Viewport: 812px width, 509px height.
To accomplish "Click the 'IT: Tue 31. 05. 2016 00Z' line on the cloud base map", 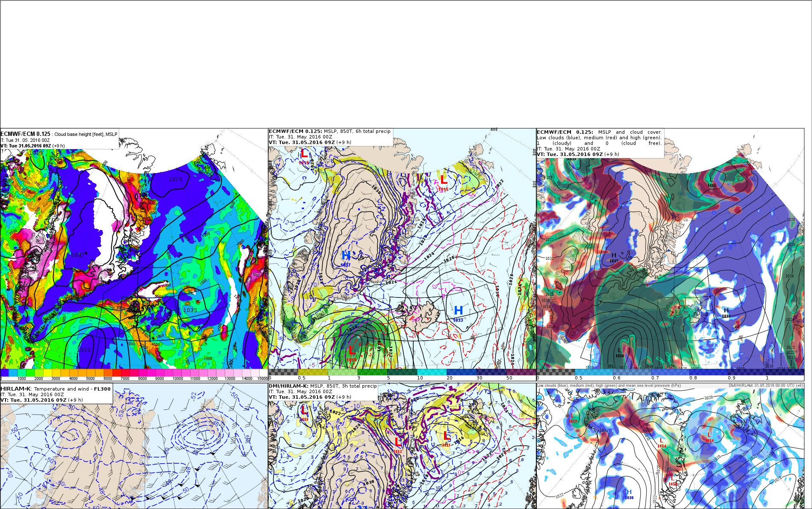I will click(26, 140).
